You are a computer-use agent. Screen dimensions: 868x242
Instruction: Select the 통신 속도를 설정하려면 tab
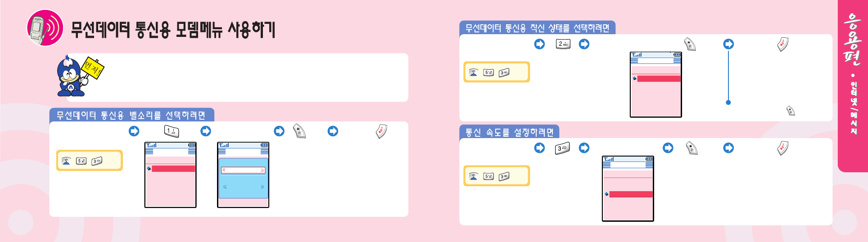pyautogui.click(x=509, y=132)
